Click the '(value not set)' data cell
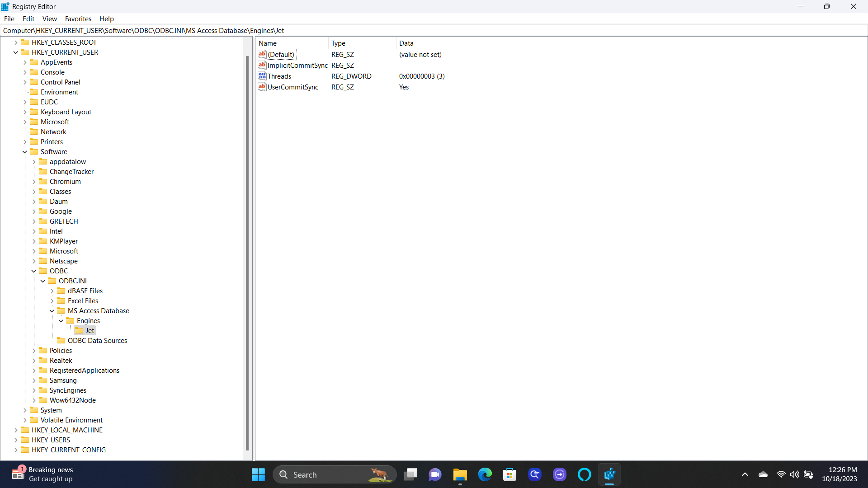 [x=420, y=54]
